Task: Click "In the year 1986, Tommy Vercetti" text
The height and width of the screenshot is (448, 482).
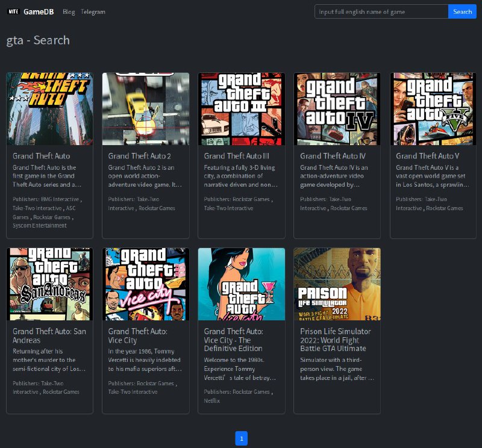Action: click(145, 360)
